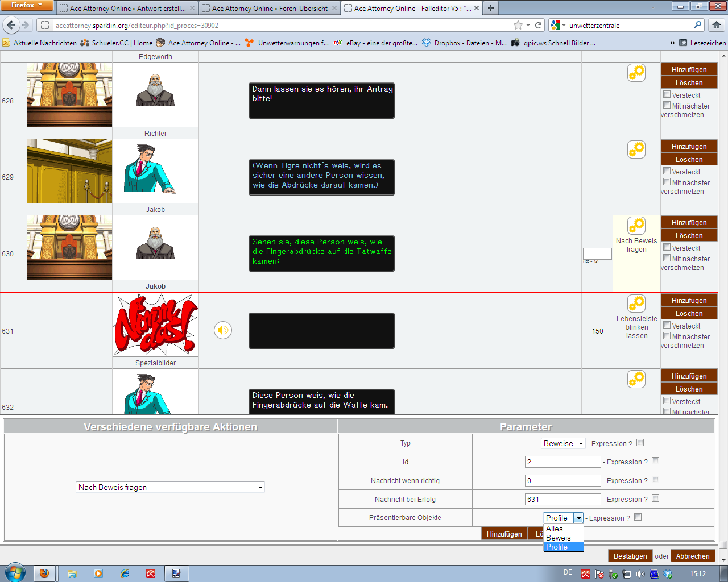The image size is (728, 582).
Task: Bookmark page using the star icon
Action: click(518, 25)
